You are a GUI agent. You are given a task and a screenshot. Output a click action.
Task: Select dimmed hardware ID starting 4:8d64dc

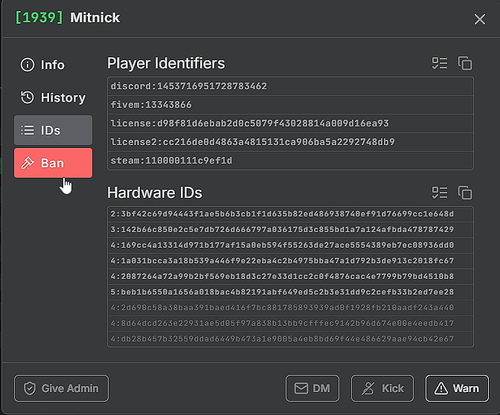click(290, 323)
